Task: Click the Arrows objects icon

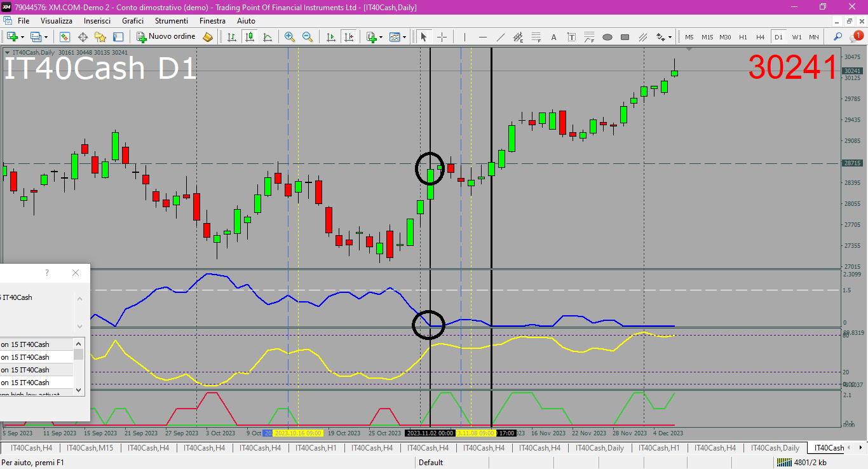Action: tap(661, 37)
